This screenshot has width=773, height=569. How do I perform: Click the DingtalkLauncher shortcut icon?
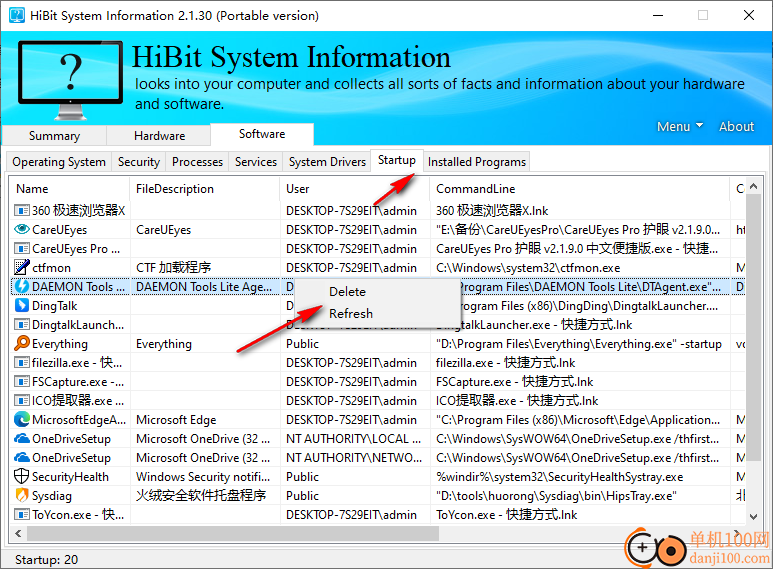pyautogui.click(x=22, y=324)
